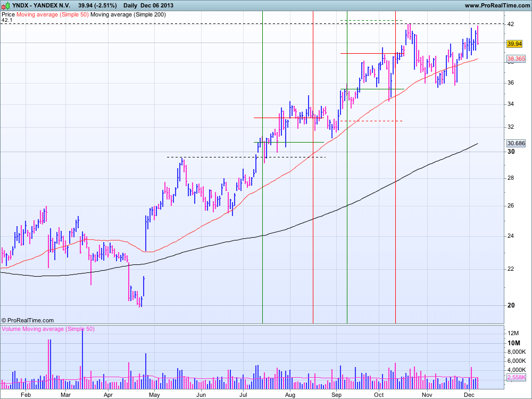The image size is (532, 399).
Task: Select the red Moving average (Simple 50) label
Action: click(52, 14)
